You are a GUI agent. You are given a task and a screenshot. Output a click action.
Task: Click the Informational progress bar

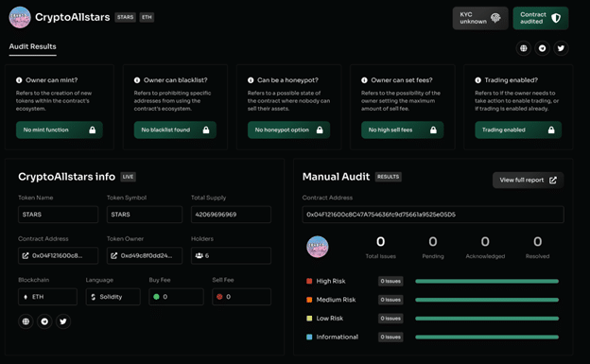point(487,337)
